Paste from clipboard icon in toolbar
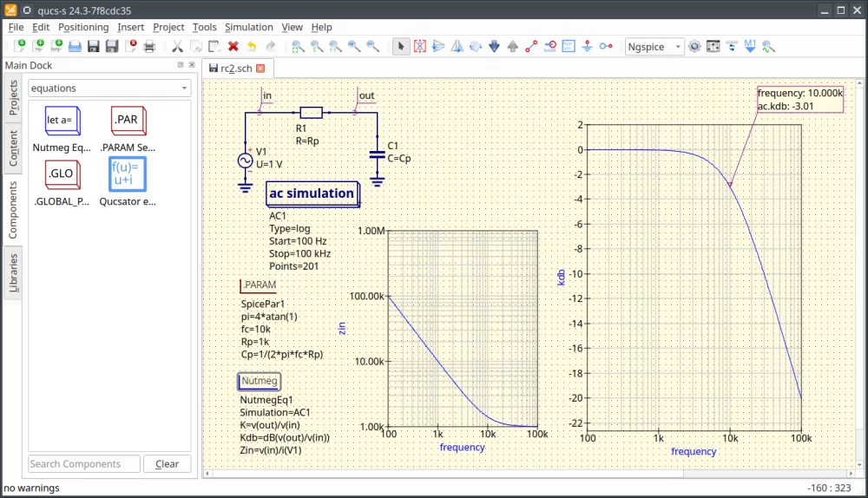The image size is (868, 498). (214, 47)
